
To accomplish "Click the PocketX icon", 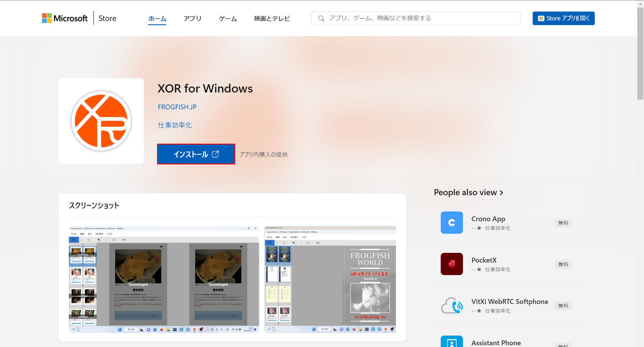I will coord(452,264).
